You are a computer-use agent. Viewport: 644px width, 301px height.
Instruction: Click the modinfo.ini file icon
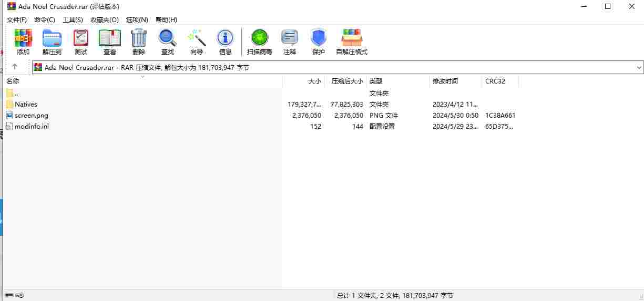pos(9,126)
